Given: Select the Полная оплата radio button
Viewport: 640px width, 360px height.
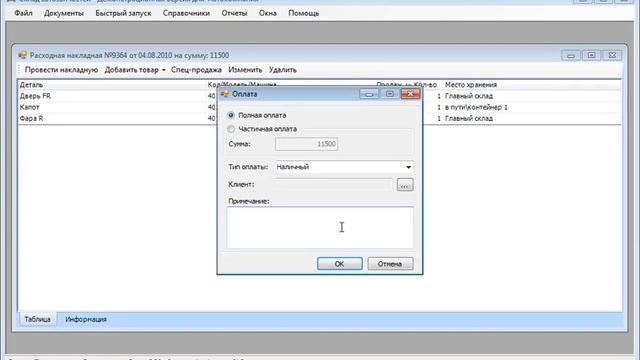Looking at the screenshot, I should point(231,115).
